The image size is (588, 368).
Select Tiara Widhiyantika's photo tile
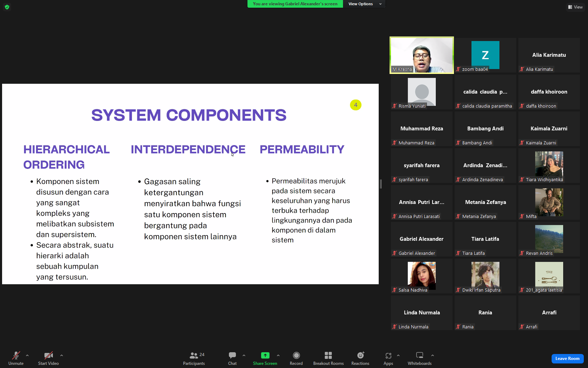(x=549, y=166)
